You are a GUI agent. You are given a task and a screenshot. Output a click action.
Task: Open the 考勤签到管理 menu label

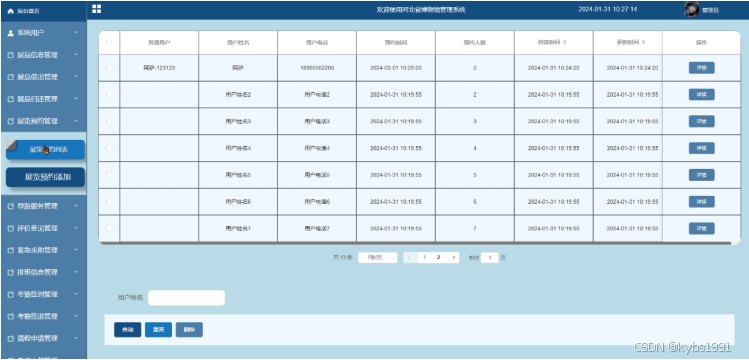point(37,295)
